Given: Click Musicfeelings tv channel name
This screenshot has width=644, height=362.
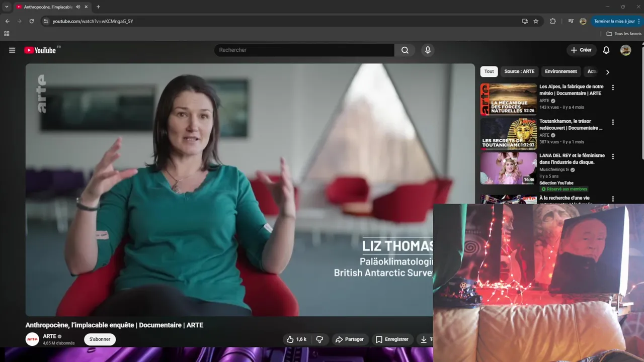Looking at the screenshot, I should pos(554,170).
